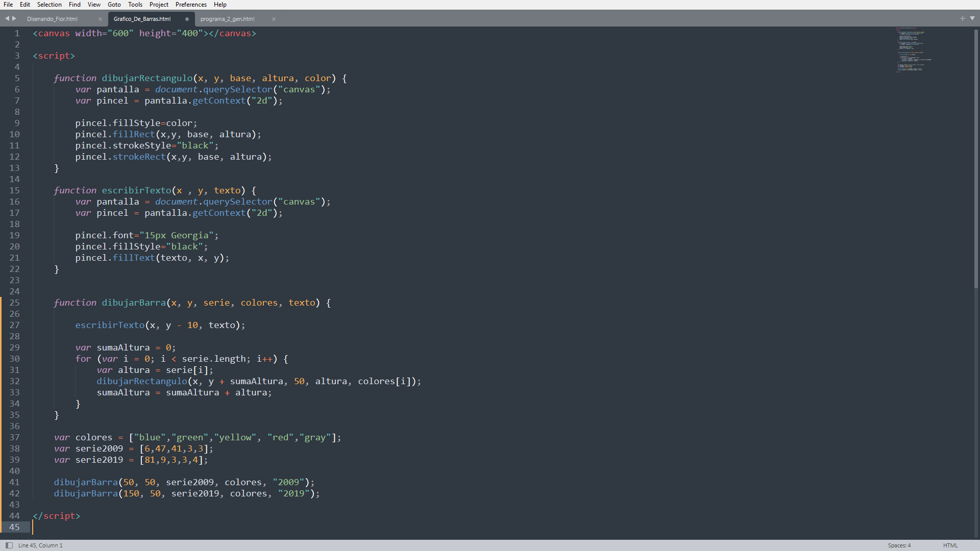Image resolution: width=980 pixels, height=551 pixels.
Task: Open the Preferences menu
Action: 191,5
